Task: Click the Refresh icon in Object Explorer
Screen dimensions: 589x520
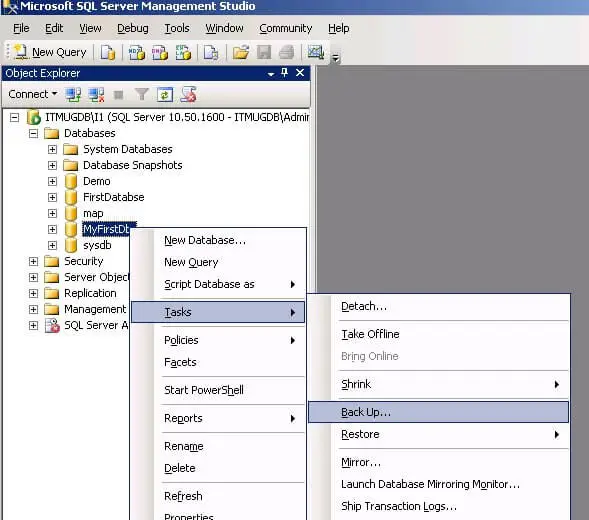Action: pyautogui.click(x=165, y=94)
